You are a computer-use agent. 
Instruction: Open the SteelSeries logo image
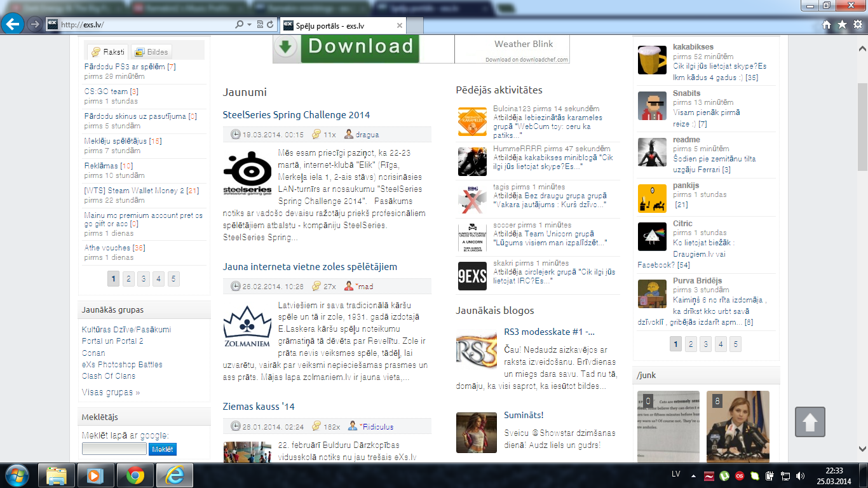tap(247, 172)
